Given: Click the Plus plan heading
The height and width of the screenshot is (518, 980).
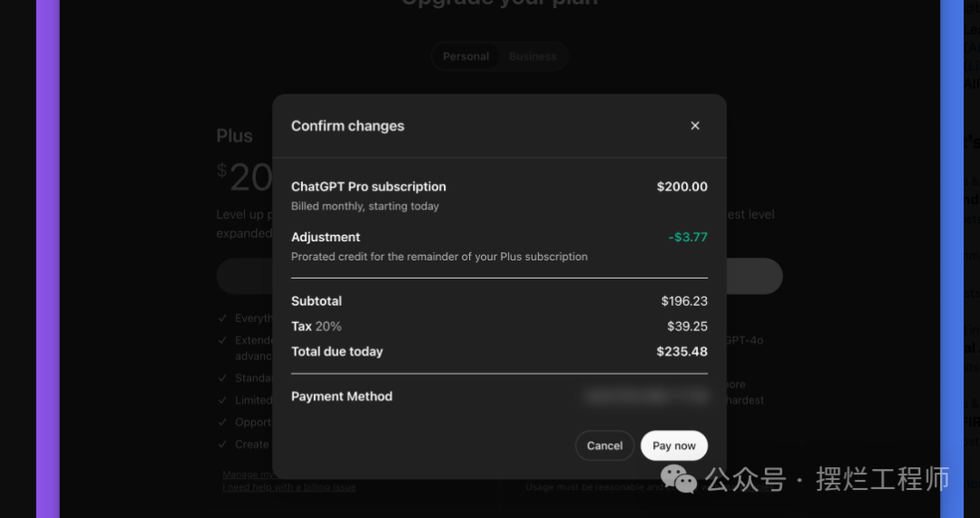Looking at the screenshot, I should coord(234,136).
